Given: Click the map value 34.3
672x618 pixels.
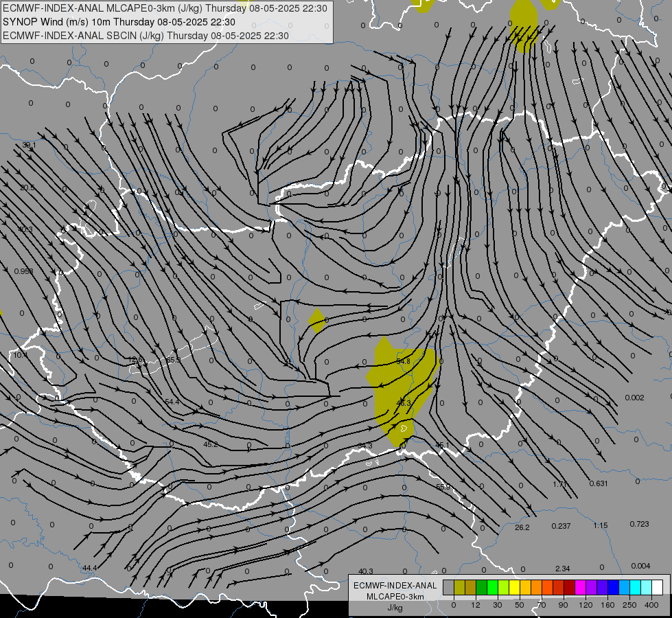Looking at the screenshot, I should [365, 446].
